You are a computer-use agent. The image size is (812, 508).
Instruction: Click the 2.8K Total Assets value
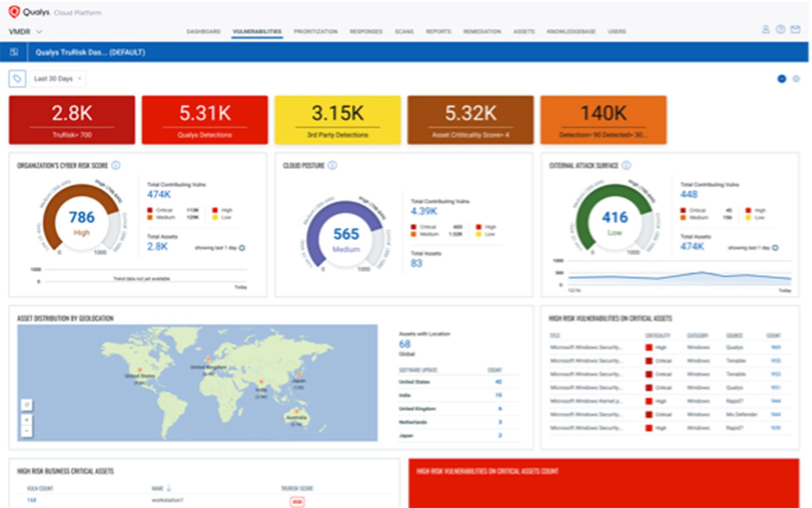(157, 246)
